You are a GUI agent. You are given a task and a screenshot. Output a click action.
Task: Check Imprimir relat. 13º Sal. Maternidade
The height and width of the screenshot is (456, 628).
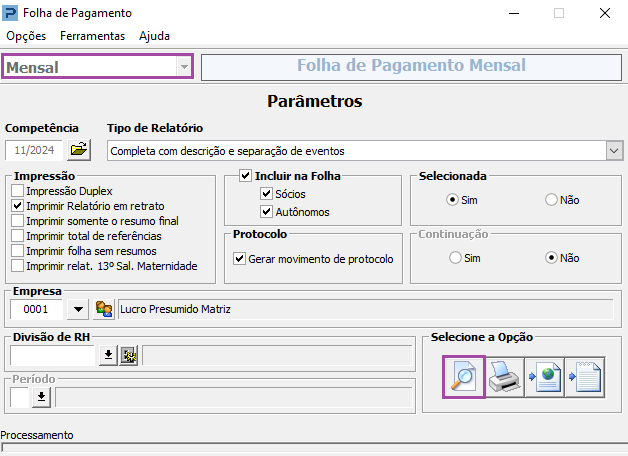(18, 266)
